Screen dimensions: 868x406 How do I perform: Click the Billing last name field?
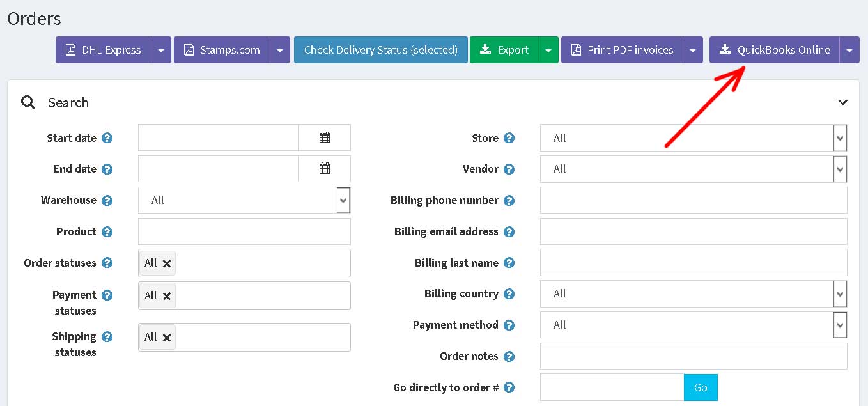[x=694, y=263]
